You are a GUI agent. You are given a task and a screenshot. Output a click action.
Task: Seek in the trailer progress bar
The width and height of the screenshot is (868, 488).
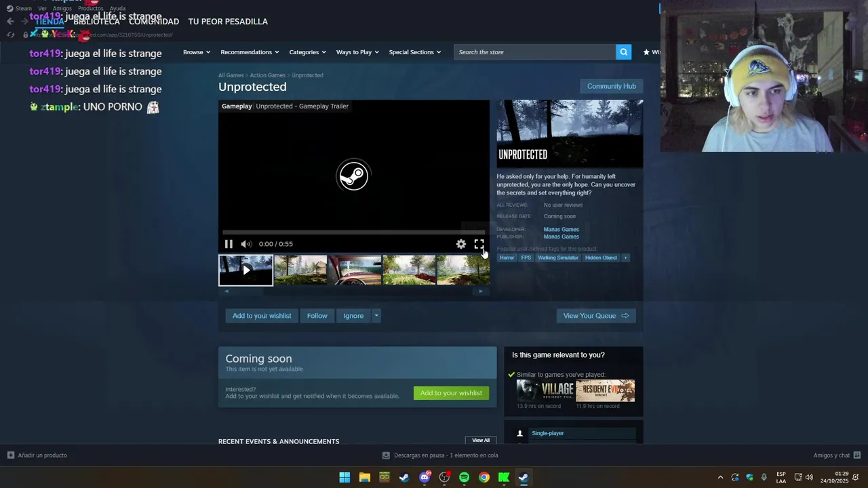353,232
